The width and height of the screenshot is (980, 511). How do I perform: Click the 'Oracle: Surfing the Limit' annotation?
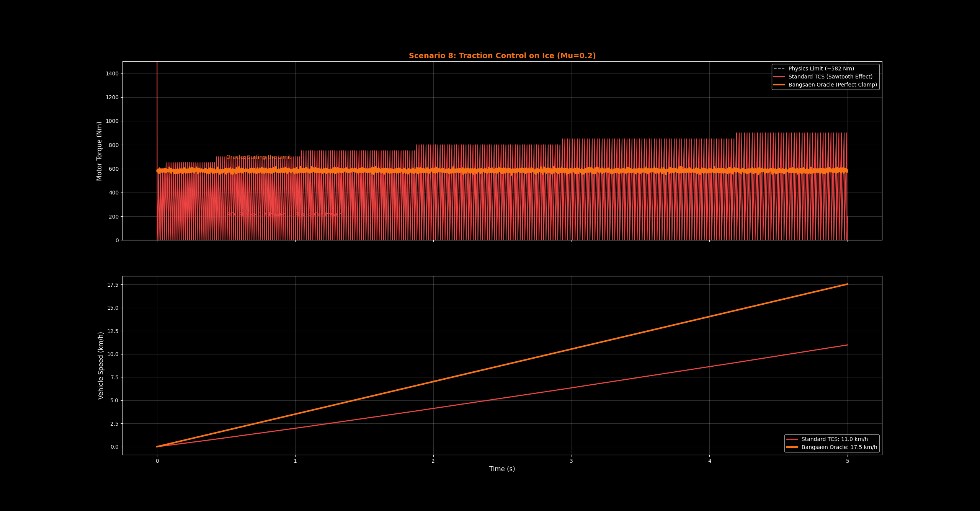pyautogui.click(x=259, y=157)
